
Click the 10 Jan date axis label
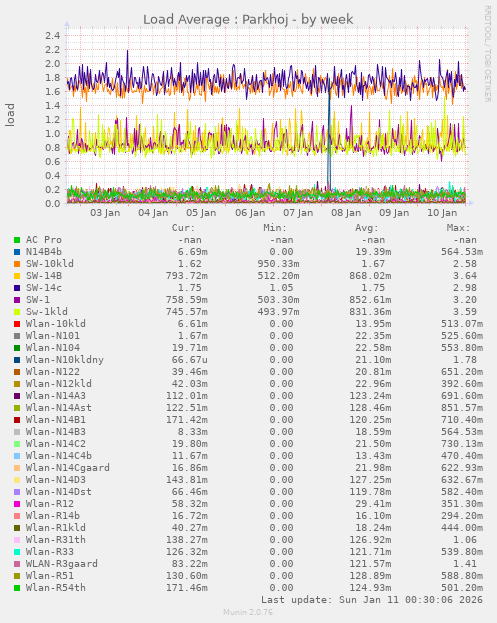[442, 213]
